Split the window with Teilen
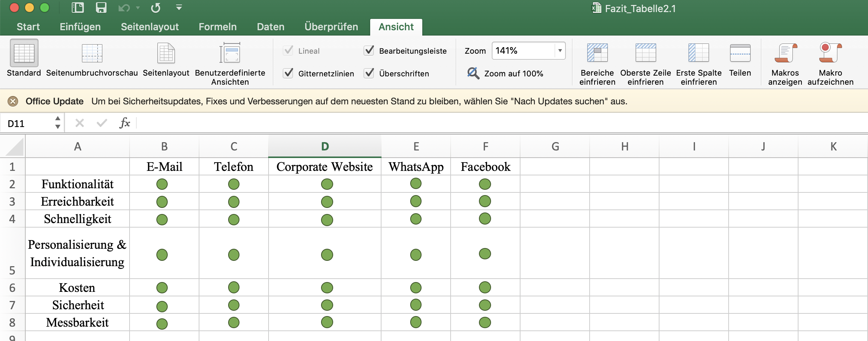The width and height of the screenshot is (868, 341). [740, 54]
